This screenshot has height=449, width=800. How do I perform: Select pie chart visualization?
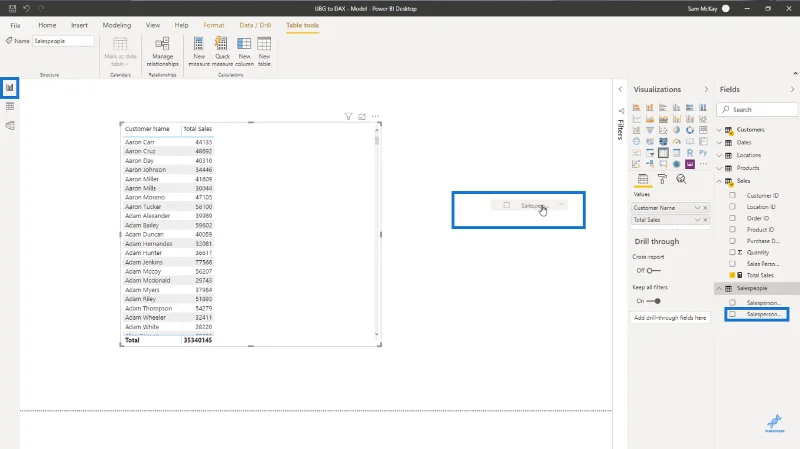677,130
